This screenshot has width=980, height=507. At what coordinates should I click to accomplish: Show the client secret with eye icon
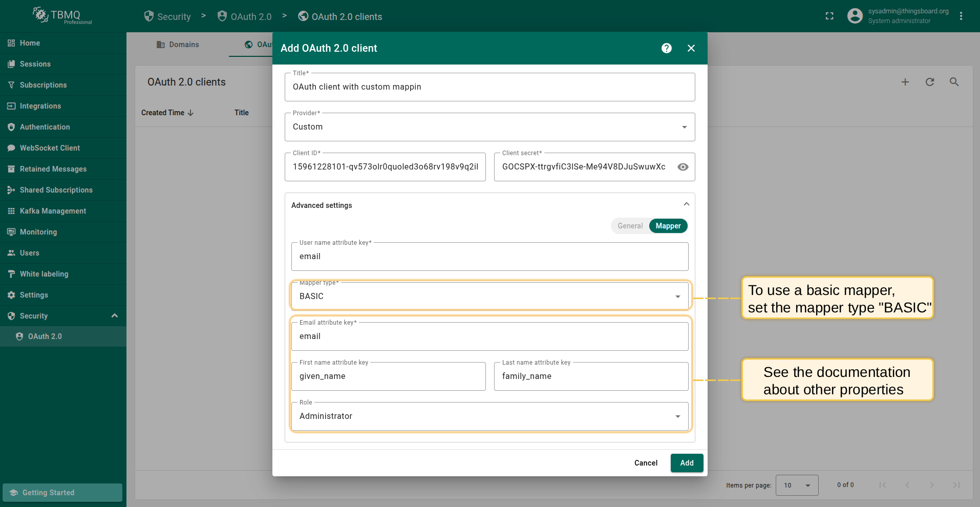[x=683, y=167]
